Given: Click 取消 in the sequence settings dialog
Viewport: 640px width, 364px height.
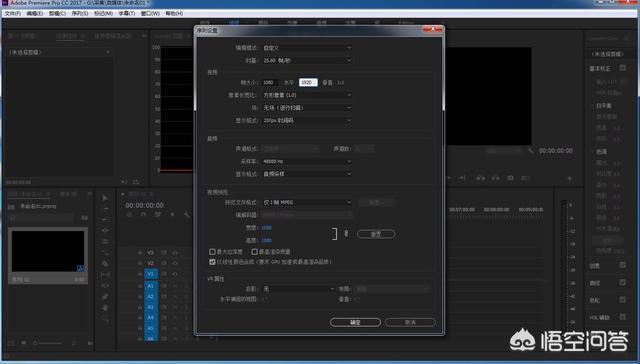Looking at the screenshot, I should (410, 322).
